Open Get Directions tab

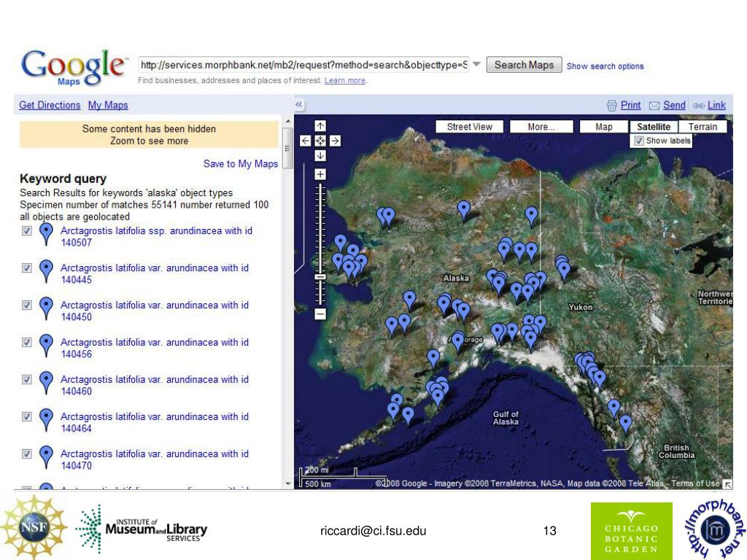50,105
